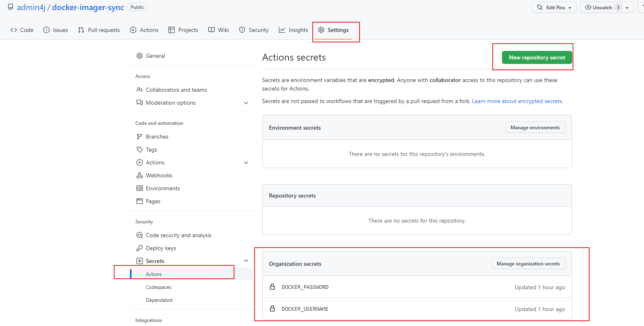Select the Insights tab
Viewport: 644px width, 326px height.
tap(293, 30)
